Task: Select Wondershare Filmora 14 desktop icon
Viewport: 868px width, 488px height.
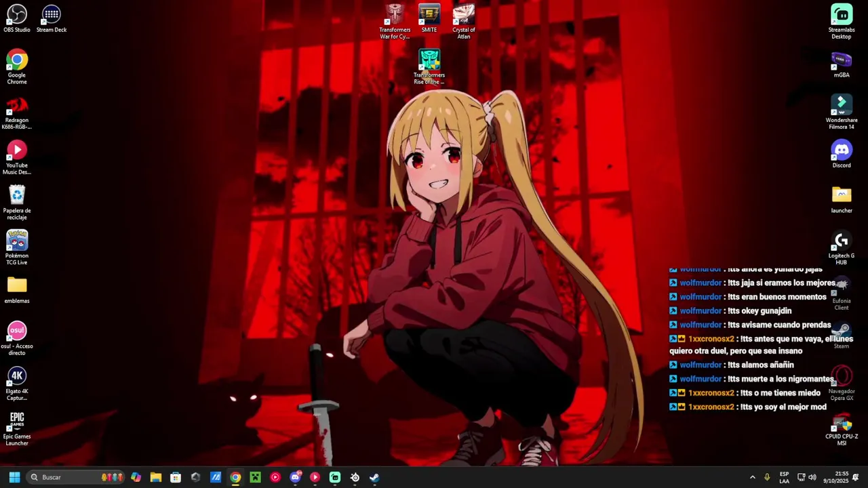Action: pyautogui.click(x=842, y=113)
